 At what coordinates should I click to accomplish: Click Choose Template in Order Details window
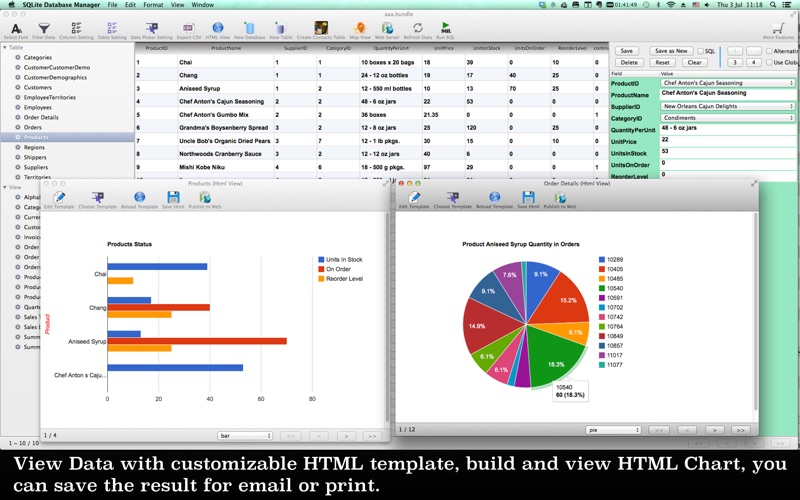453,197
